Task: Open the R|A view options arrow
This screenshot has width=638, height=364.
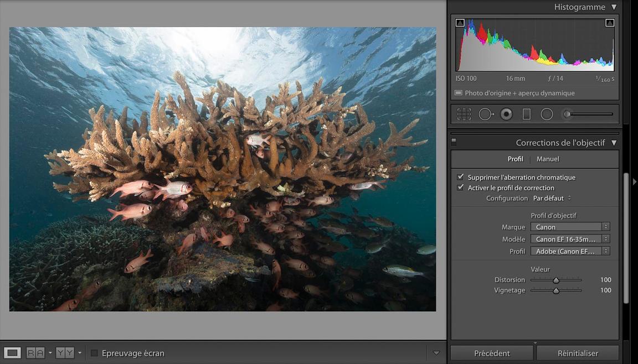Action: click(x=50, y=352)
